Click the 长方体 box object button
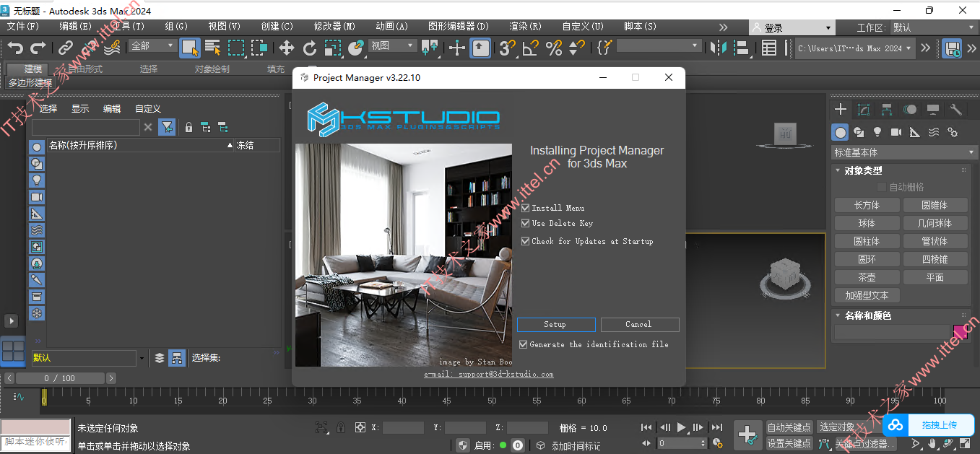The height and width of the screenshot is (454, 980). pyautogui.click(x=867, y=205)
